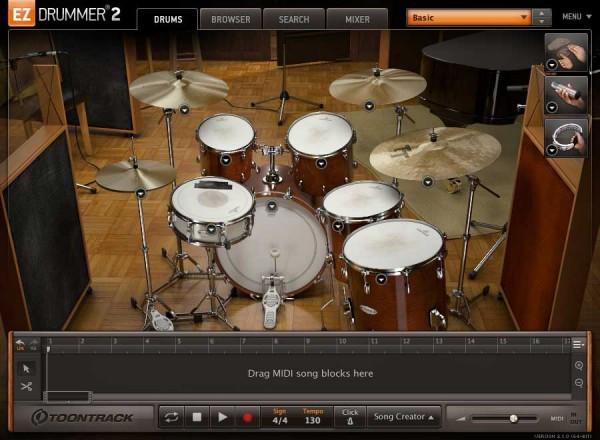Toggle the Click metronome

[x=350, y=417]
